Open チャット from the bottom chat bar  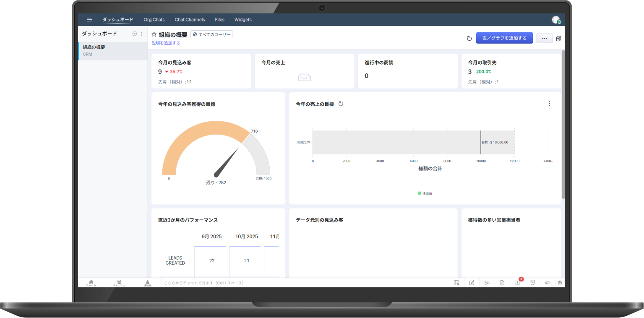click(91, 283)
